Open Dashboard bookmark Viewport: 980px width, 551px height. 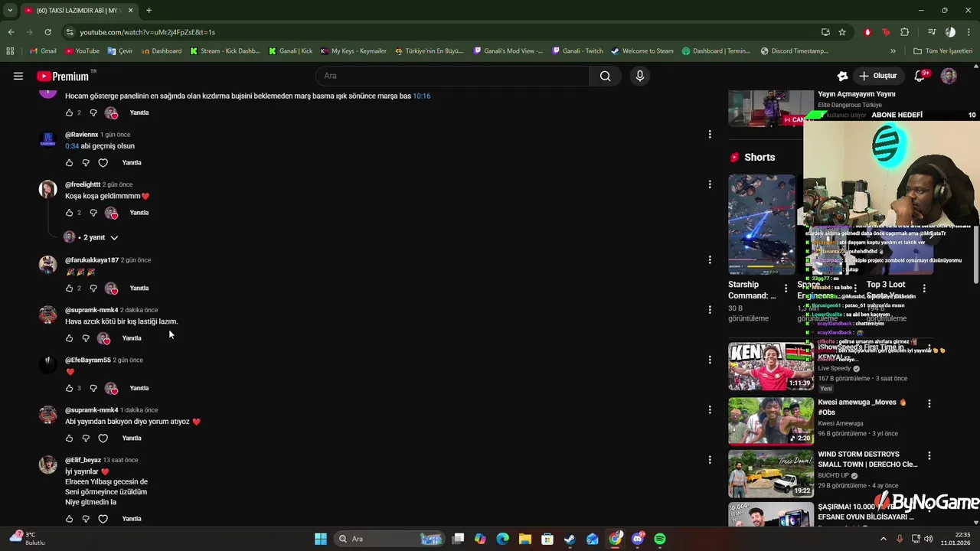pos(161,51)
